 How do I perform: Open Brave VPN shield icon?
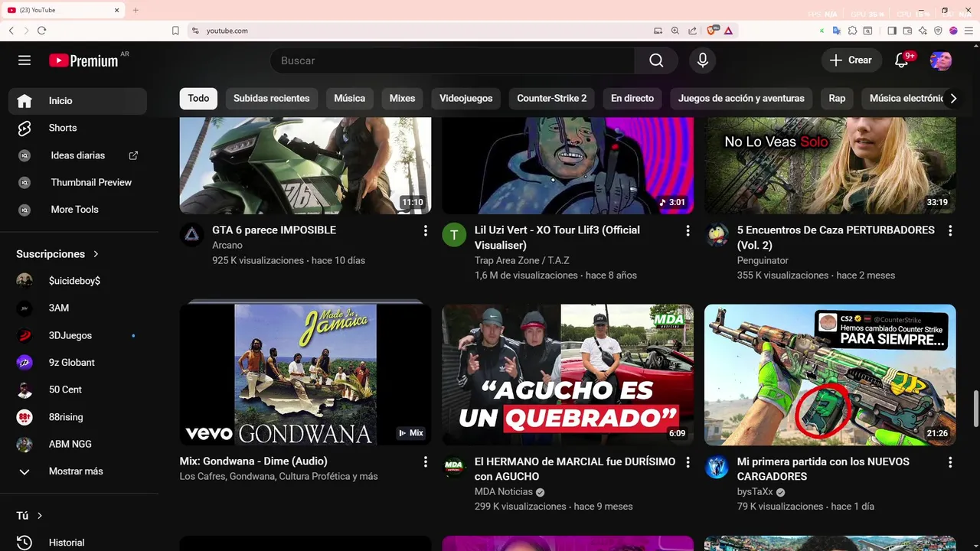tap(938, 31)
